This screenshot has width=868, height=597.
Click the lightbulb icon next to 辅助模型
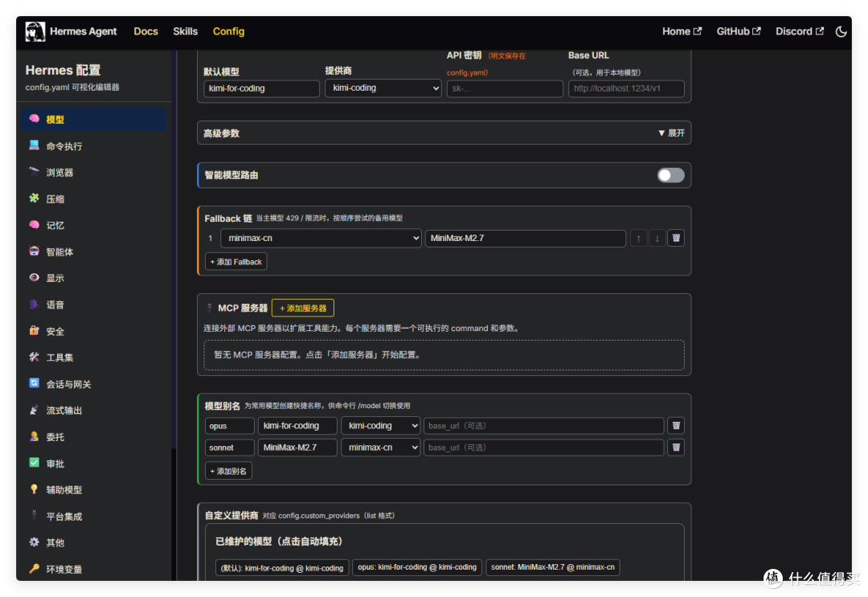[35, 489]
